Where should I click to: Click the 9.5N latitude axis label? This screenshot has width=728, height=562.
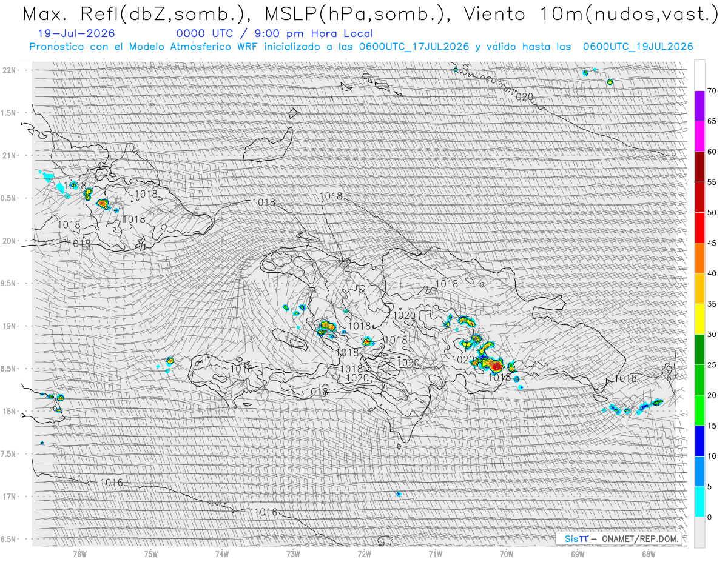8,283
